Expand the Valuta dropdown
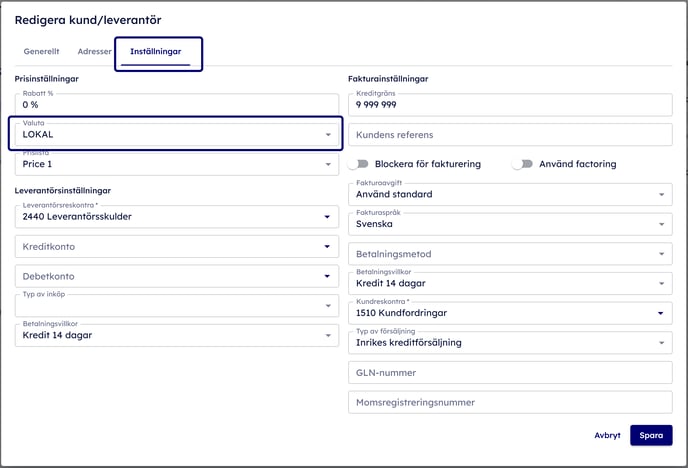688x468 pixels. (x=176, y=134)
